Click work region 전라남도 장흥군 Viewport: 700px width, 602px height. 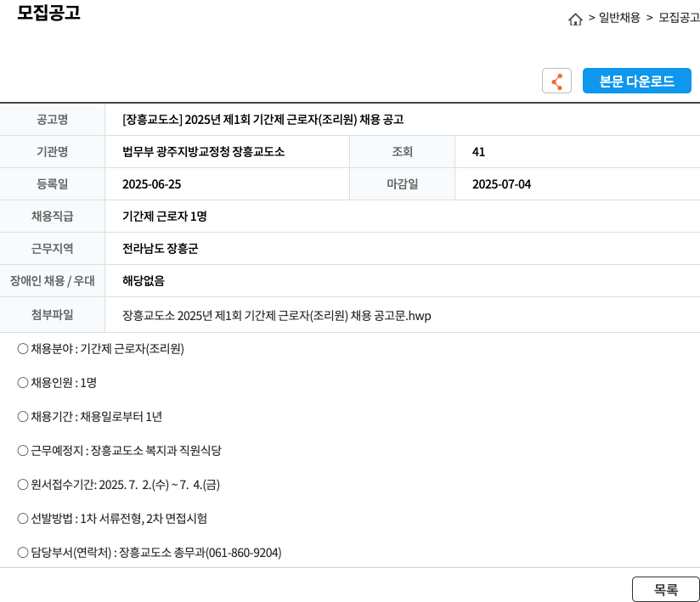click(161, 249)
